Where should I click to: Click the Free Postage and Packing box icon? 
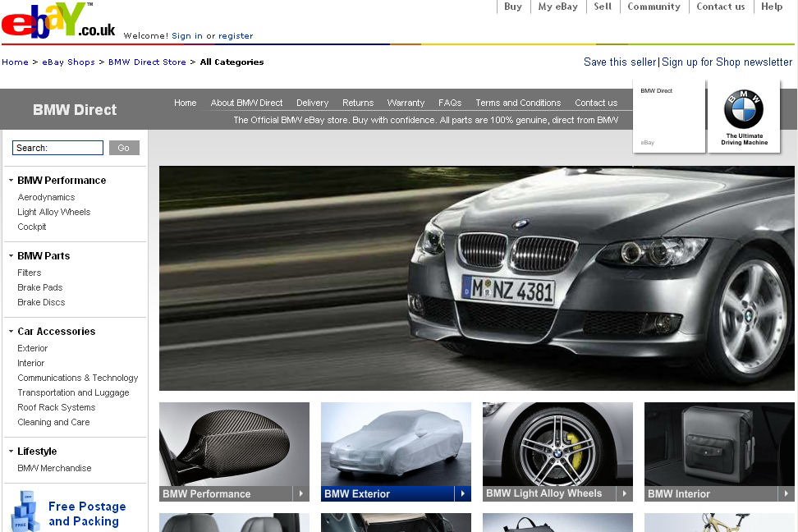24,511
